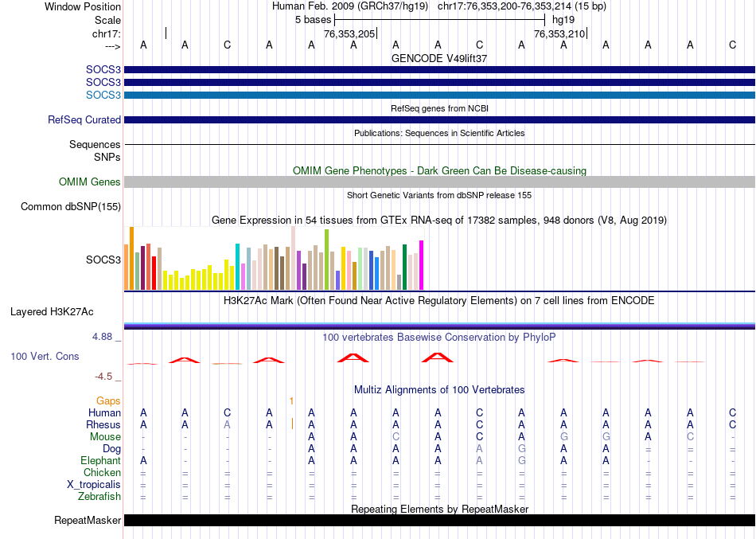Click the light-blue SOCS3 transcript label
Screen dimensions: 756x539
[103, 95]
